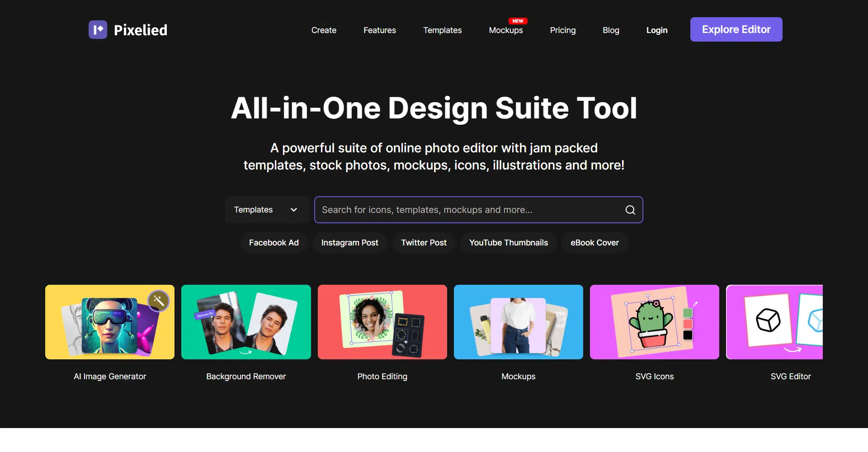The height and width of the screenshot is (452, 868).
Task: Expand the Templates search category dropdown
Action: tap(266, 210)
